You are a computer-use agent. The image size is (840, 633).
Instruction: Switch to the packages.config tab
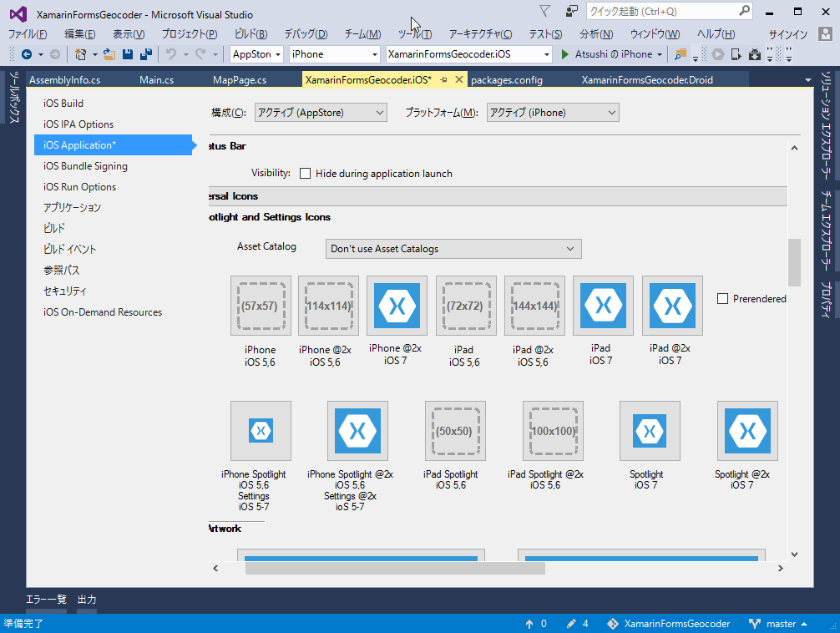[506, 80]
